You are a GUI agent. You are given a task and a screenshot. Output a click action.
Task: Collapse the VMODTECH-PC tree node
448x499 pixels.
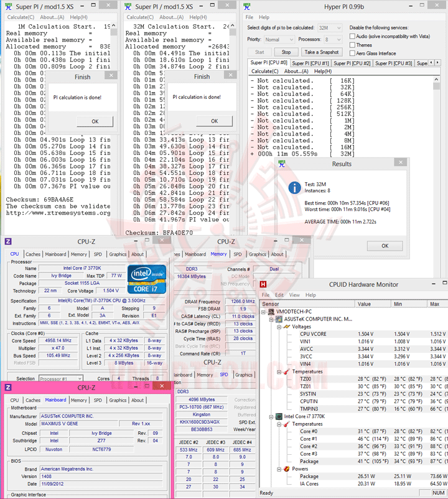pos(263,312)
